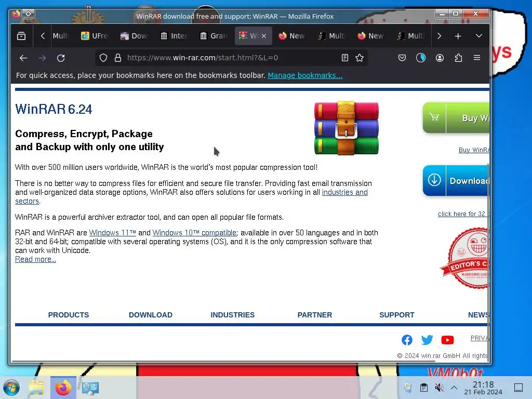This screenshot has height=399, width=532.
Task: Switch to the Inter tab
Action: point(174,36)
